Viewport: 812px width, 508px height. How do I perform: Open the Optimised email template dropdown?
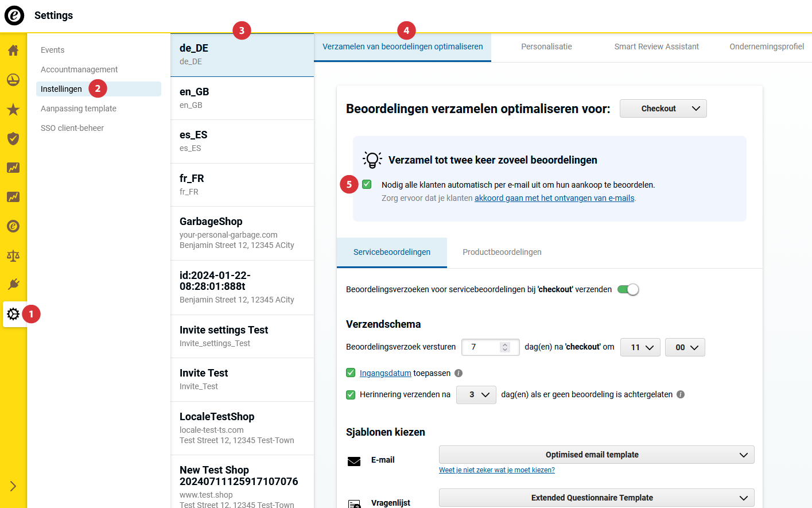click(x=596, y=455)
